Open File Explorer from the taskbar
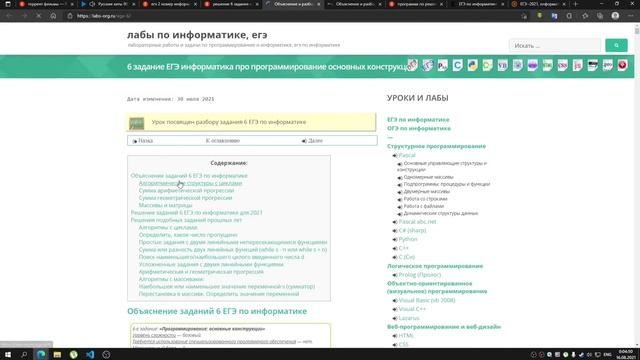Viewport: 640px width, 360px height. 57,354
